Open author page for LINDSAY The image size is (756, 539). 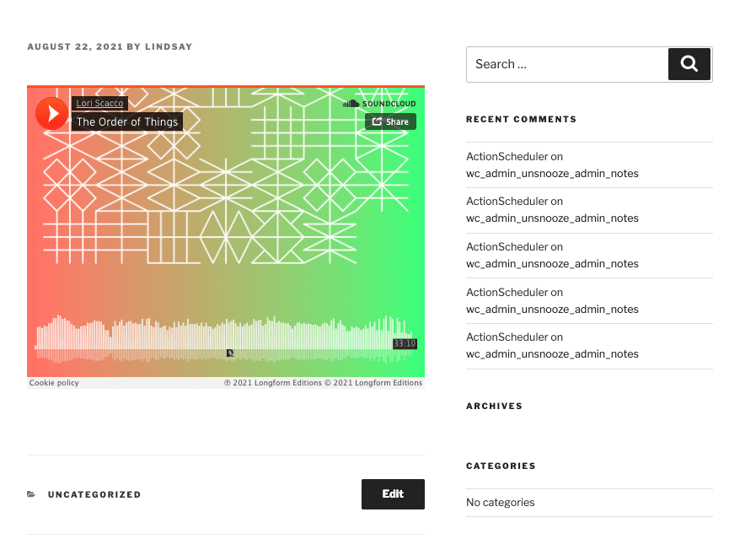tap(169, 46)
